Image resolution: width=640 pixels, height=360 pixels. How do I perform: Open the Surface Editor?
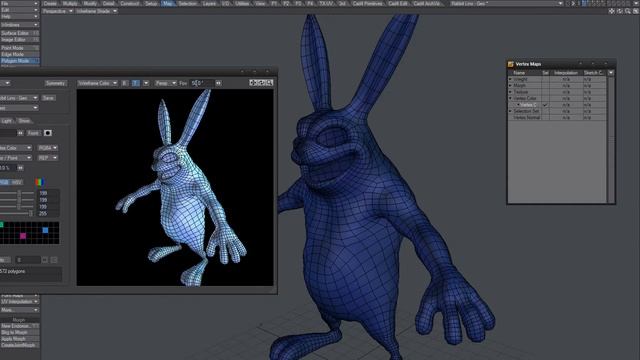click(19, 33)
